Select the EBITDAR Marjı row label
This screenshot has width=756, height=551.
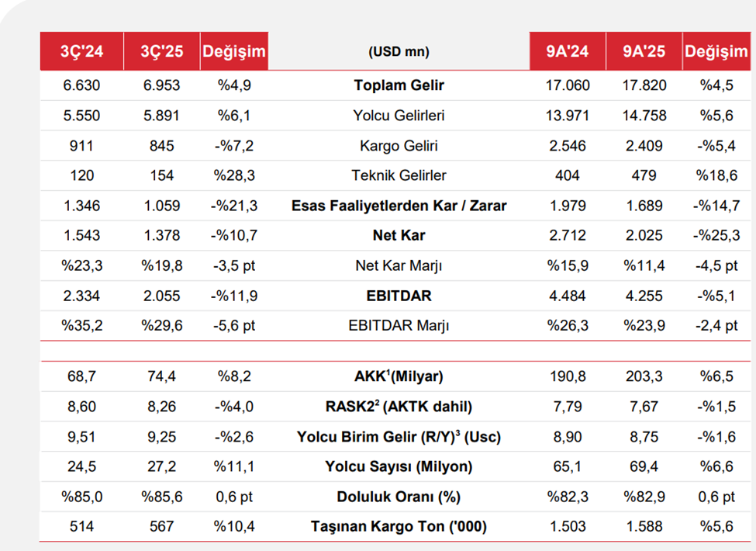399,326
